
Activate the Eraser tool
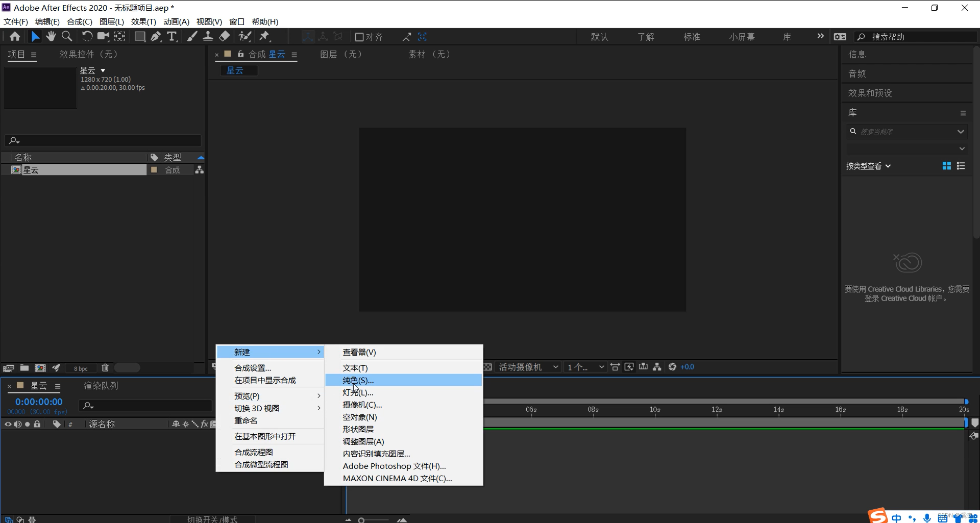[x=225, y=36]
